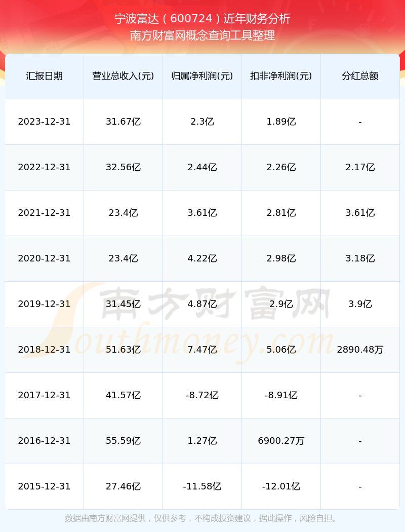Click 3.61亿 dividend in the 2021 row
Image resolution: width=405 pixels, height=532 pixels.
tap(360, 213)
